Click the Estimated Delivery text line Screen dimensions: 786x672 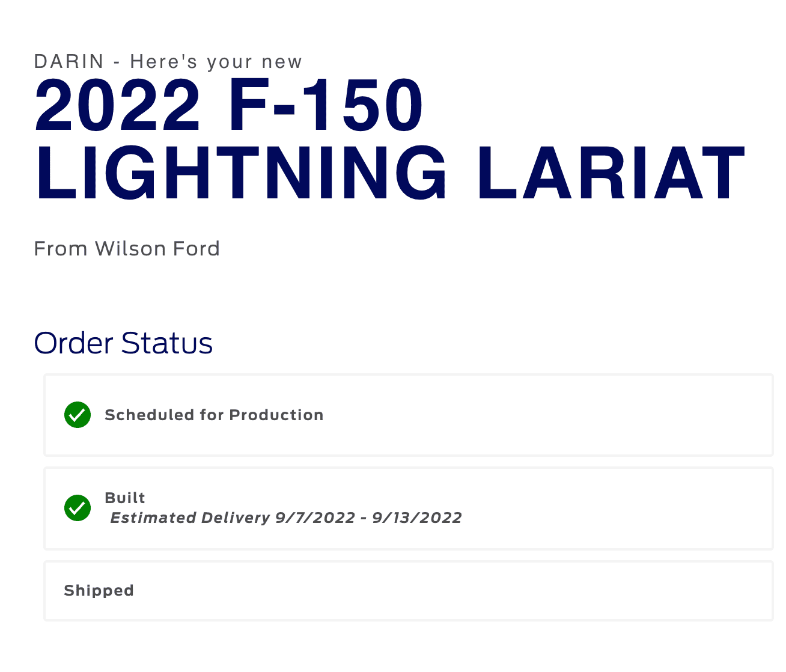click(x=285, y=518)
